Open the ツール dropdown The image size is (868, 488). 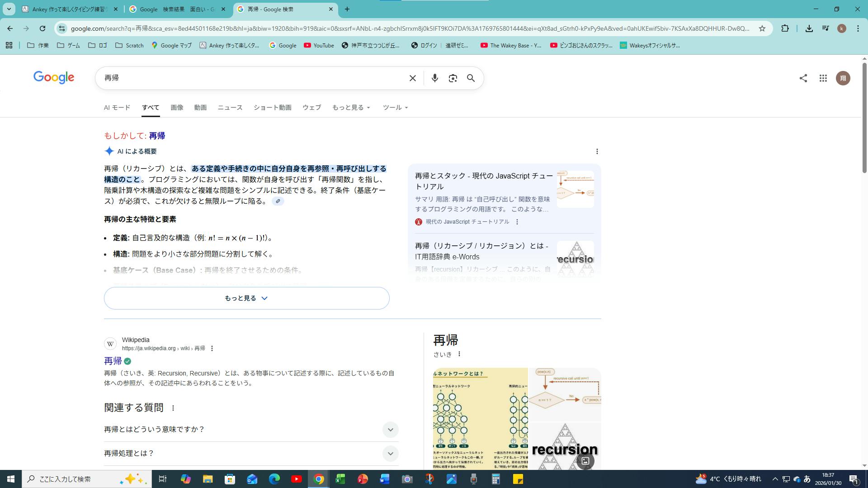(x=395, y=108)
